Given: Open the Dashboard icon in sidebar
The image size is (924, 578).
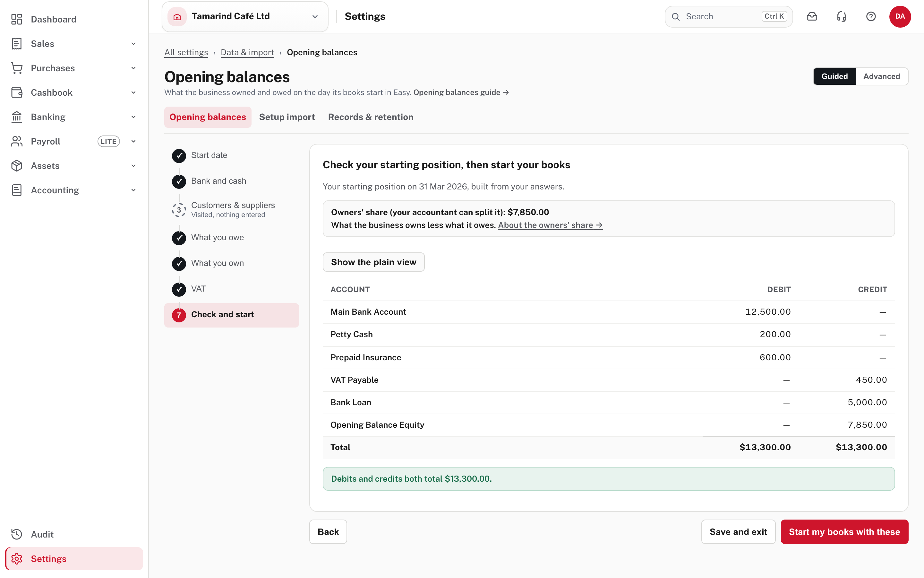Looking at the screenshot, I should point(16,19).
